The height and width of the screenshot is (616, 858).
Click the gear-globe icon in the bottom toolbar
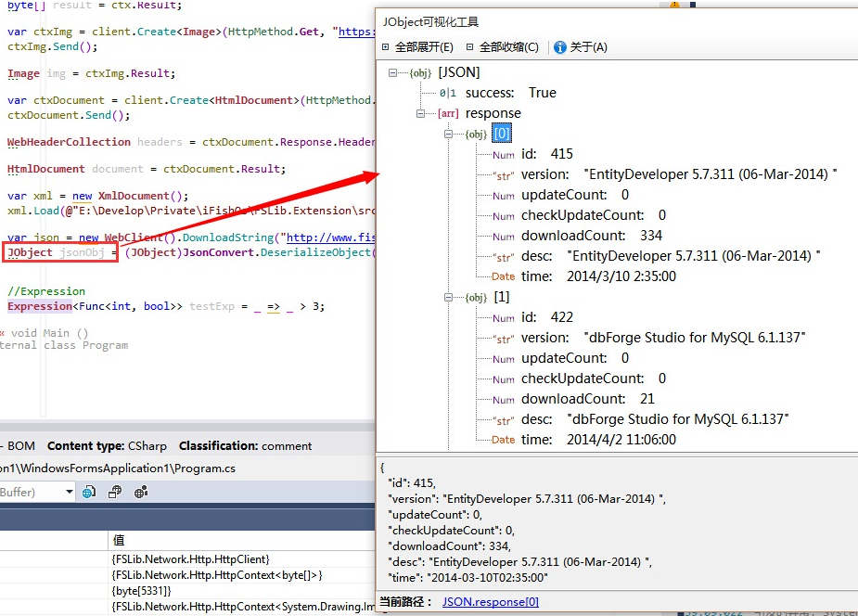(141, 492)
